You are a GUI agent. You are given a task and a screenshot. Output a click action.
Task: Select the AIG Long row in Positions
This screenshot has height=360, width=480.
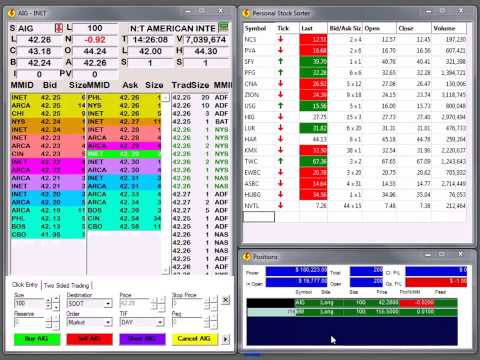[352, 303]
